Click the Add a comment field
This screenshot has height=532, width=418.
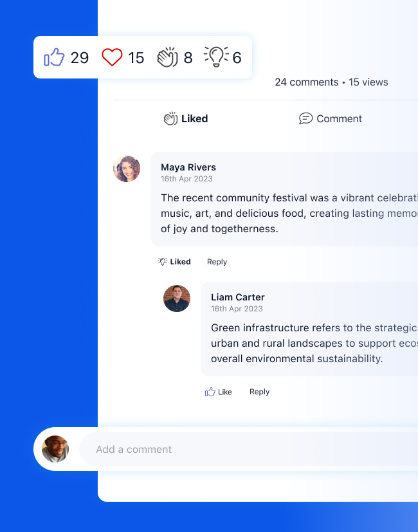click(x=193, y=449)
